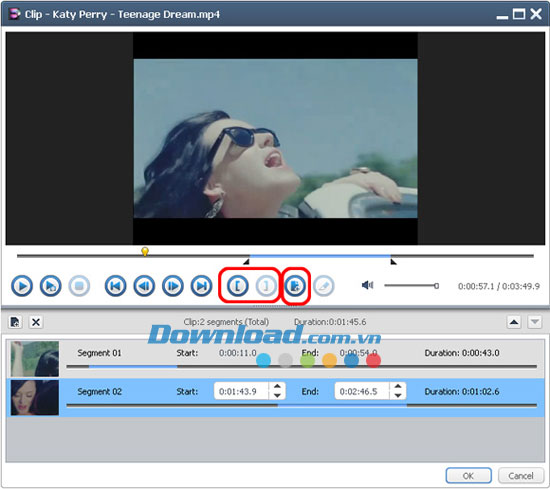Click the '0:00:57.1 / 0:03:49.9' time readout
The height and width of the screenshot is (489, 550).
point(498,286)
